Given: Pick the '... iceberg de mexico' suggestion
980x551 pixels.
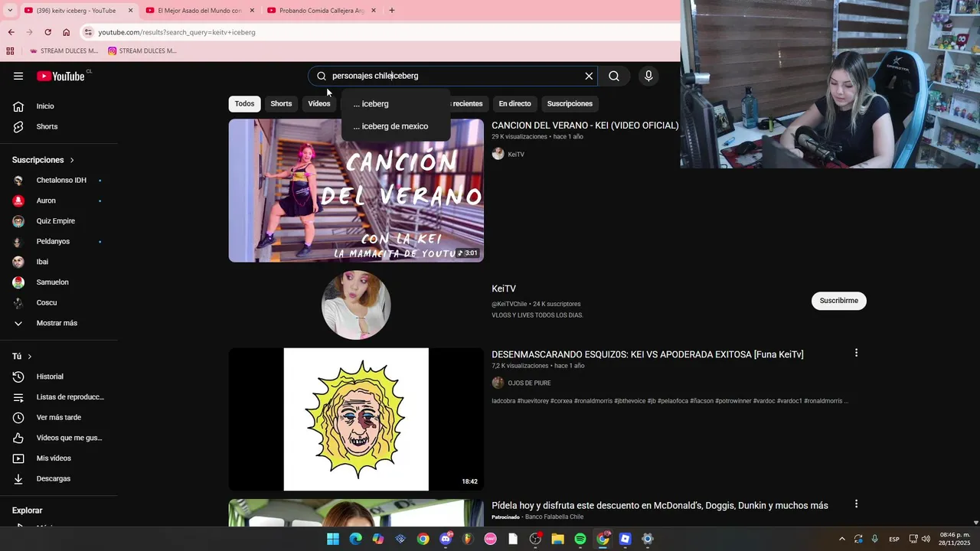Looking at the screenshot, I should click(396, 126).
